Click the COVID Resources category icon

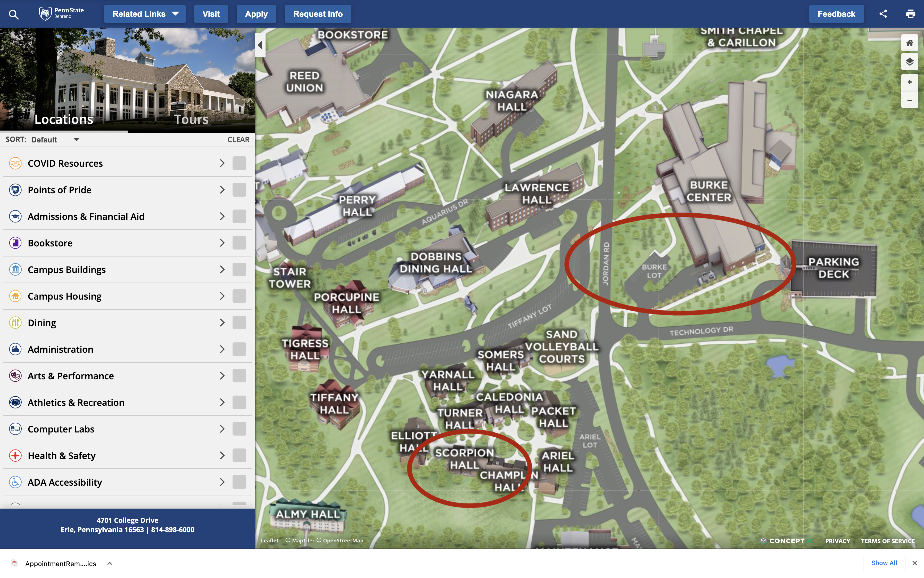point(15,163)
